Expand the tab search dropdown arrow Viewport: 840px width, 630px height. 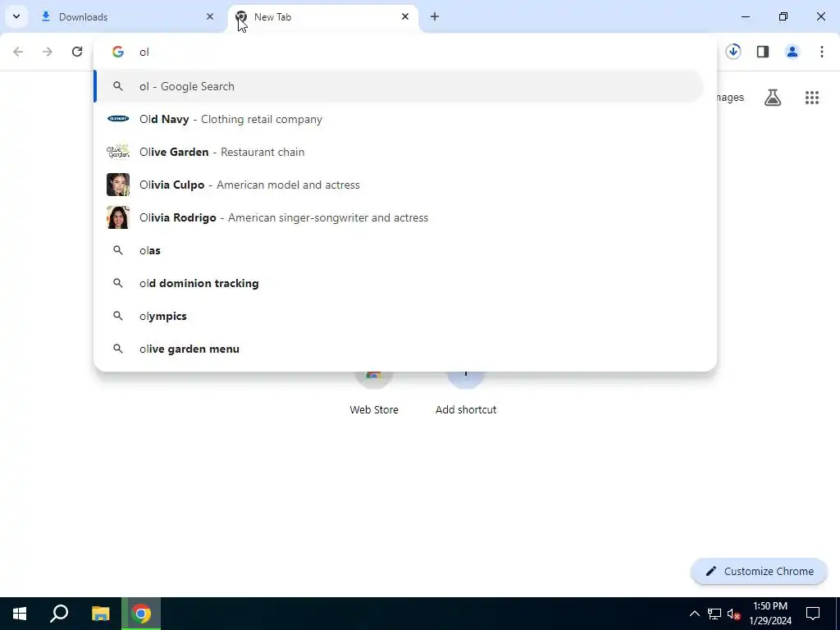pos(16,16)
